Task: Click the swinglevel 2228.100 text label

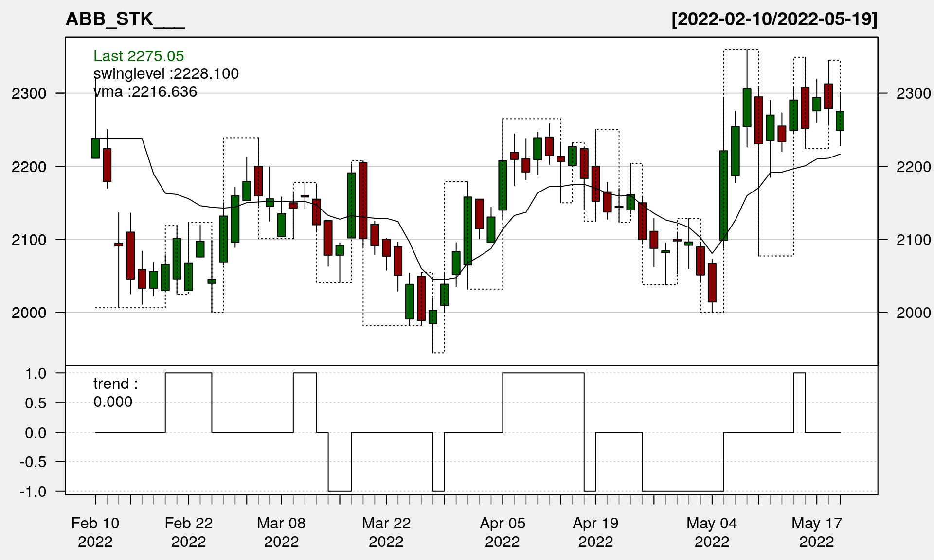Action: click(x=166, y=74)
